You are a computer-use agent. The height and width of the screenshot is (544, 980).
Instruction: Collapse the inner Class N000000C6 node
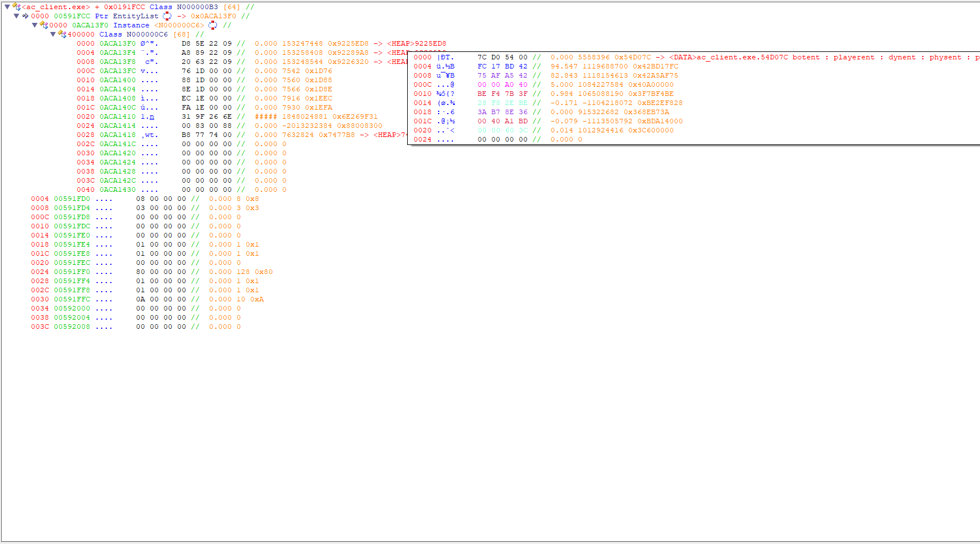[53, 34]
